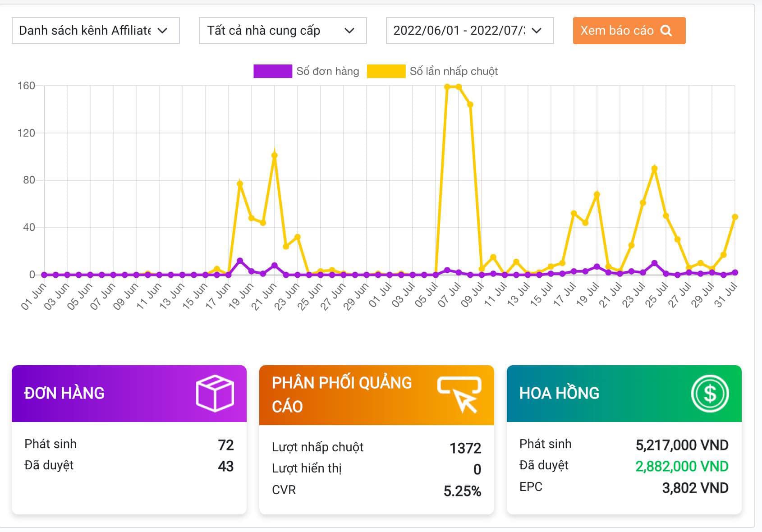Image resolution: width=762 pixels, height=532 pixels.
Task: Click the orders Phát sinh value 72
Action: [x=226, y=445]
